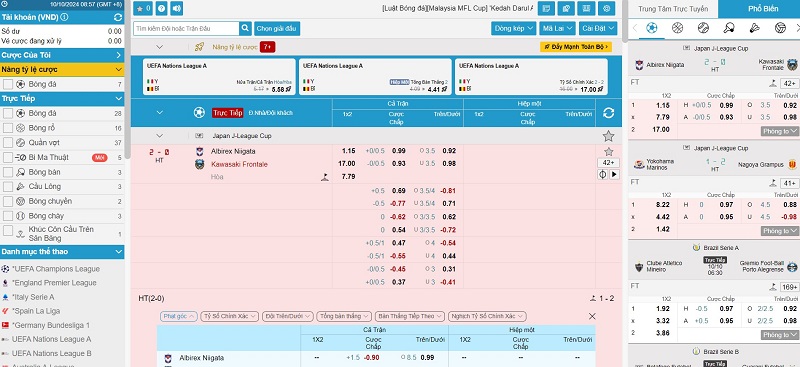The height and width of the screenshot is (367, 800).
Task: Tick the Bóng đá checkbox under Nâng tỷ lệ cược
Action: click(x=8, y=84)
